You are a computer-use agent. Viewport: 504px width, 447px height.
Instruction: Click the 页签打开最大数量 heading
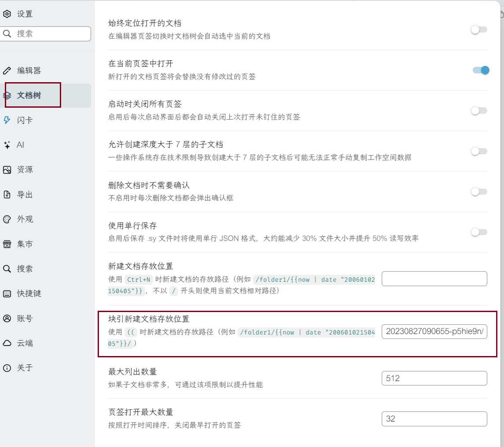(140, 412)
